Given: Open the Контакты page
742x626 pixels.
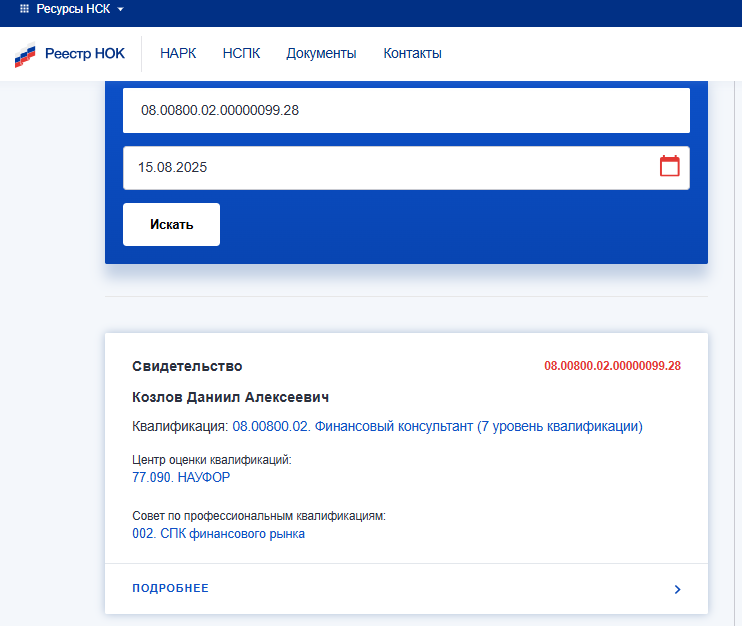Looking at the screenshot, I should (412, 54).
